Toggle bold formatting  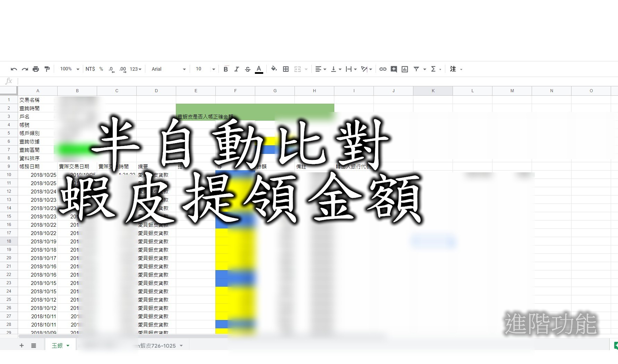pos(226,69)
